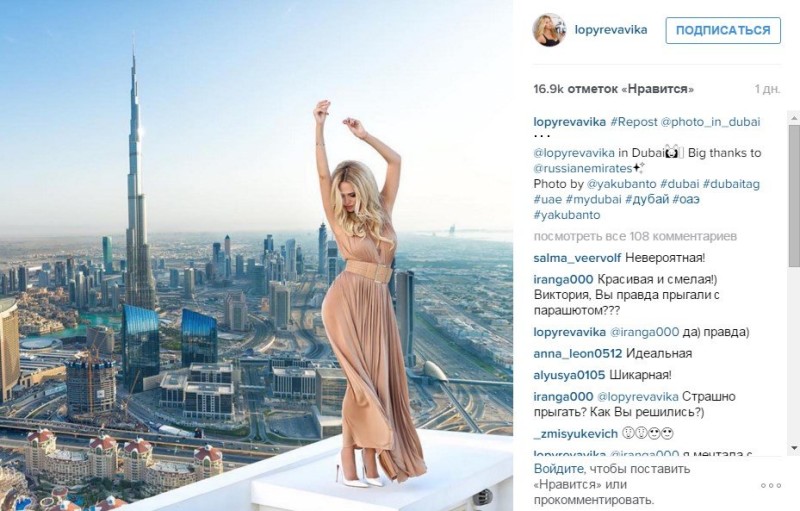Open commenter alyusya0105 profile
This screenshot has height=511, width=800.
click(x=569, y=375)
